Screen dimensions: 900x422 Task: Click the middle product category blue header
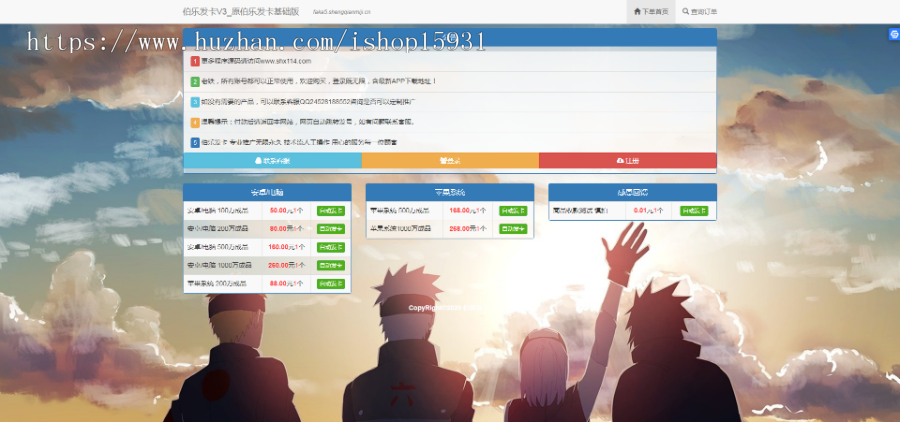click(450, 192)
